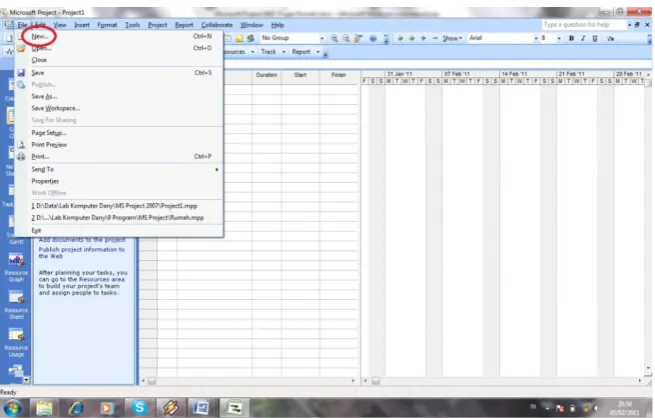Open the font size 8 dropdown

click(559, 38)
